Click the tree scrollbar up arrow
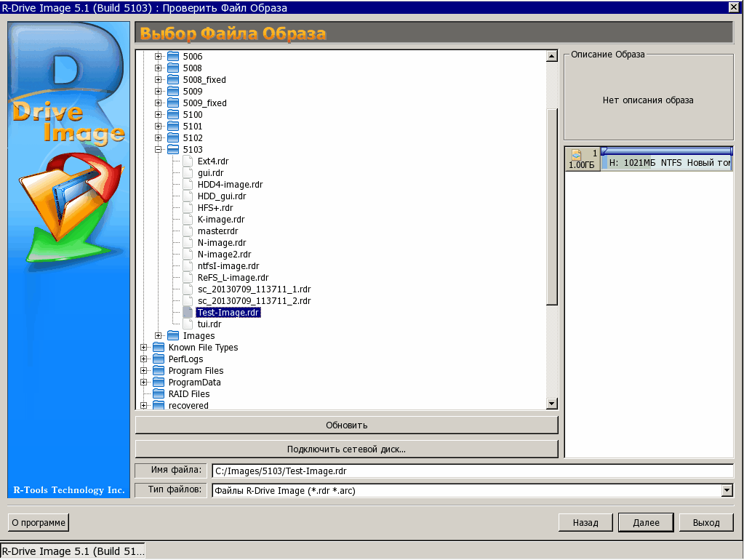The height and width of the screenshot is (560, 744). (x=551, y=57)
